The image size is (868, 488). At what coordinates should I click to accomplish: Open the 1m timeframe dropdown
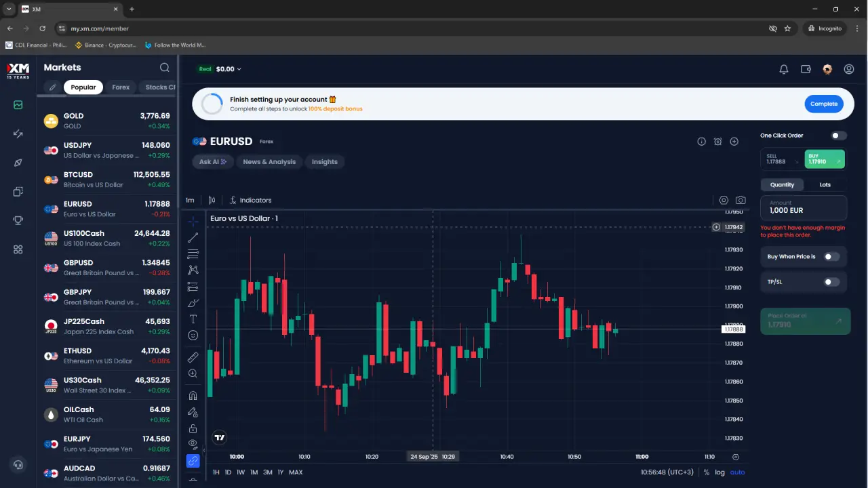coord(190,200)
